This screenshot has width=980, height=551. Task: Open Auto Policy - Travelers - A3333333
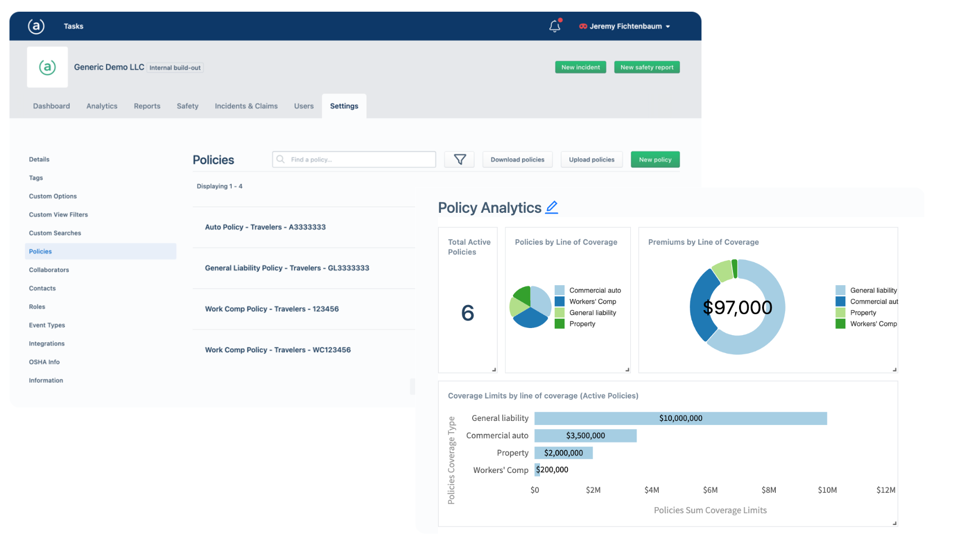point(265,227)
